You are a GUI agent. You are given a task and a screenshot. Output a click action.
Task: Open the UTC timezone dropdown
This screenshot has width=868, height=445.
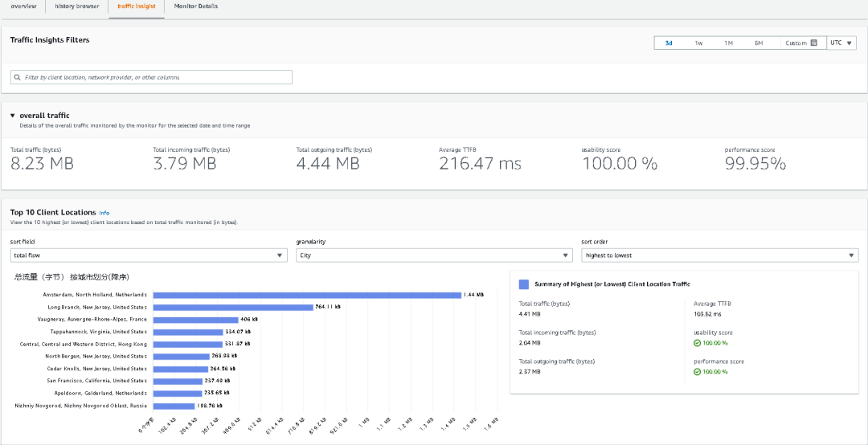841,43
